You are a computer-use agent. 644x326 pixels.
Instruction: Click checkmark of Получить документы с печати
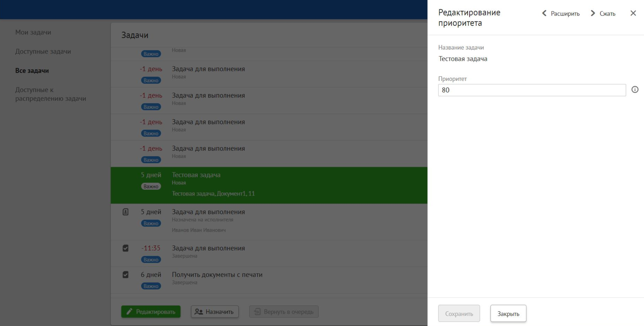[125, 275]
